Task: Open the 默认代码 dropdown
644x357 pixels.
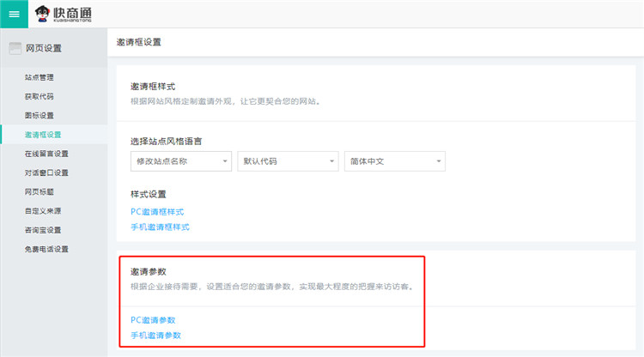Action: (x=287, y=160)
